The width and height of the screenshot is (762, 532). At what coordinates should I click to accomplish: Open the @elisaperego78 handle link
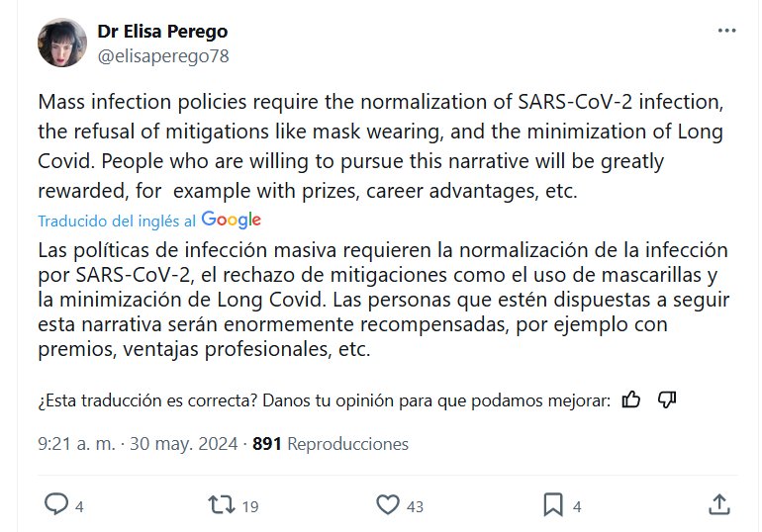[x=163, y=56]
